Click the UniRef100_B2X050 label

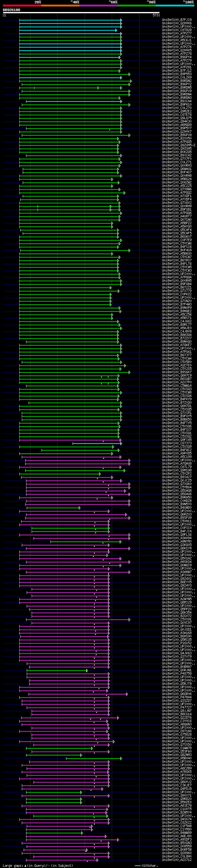[177, 139]
